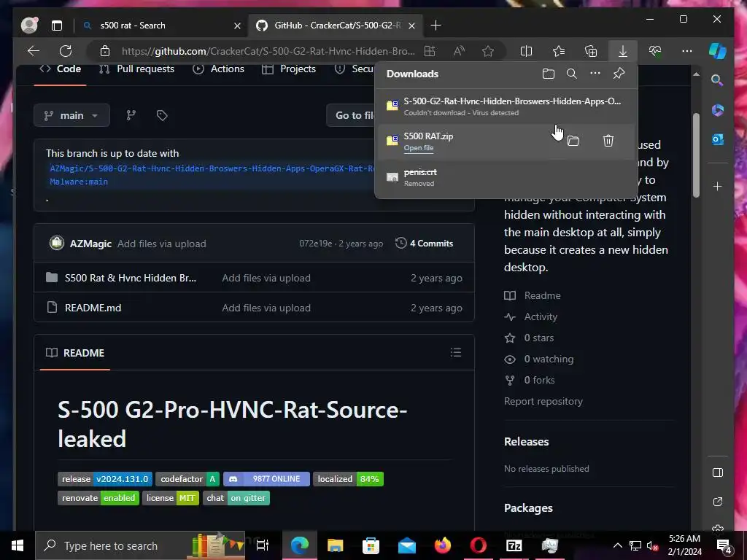
Task: Open README outline list icon
Action: point(456,352)
